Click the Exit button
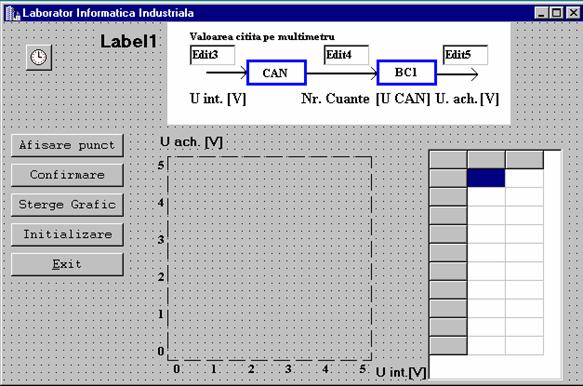This screenshot has height=386, width=583. coord(67,264)
